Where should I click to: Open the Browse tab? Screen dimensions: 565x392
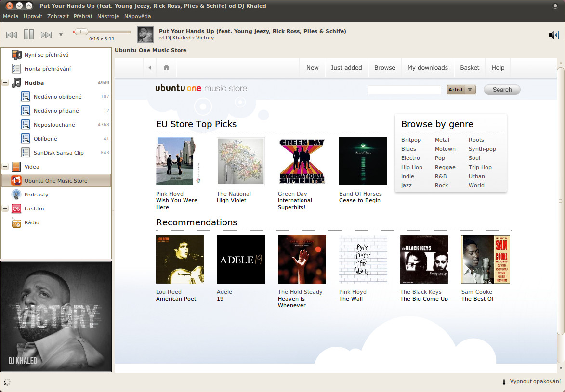click(x=385, y=68)
